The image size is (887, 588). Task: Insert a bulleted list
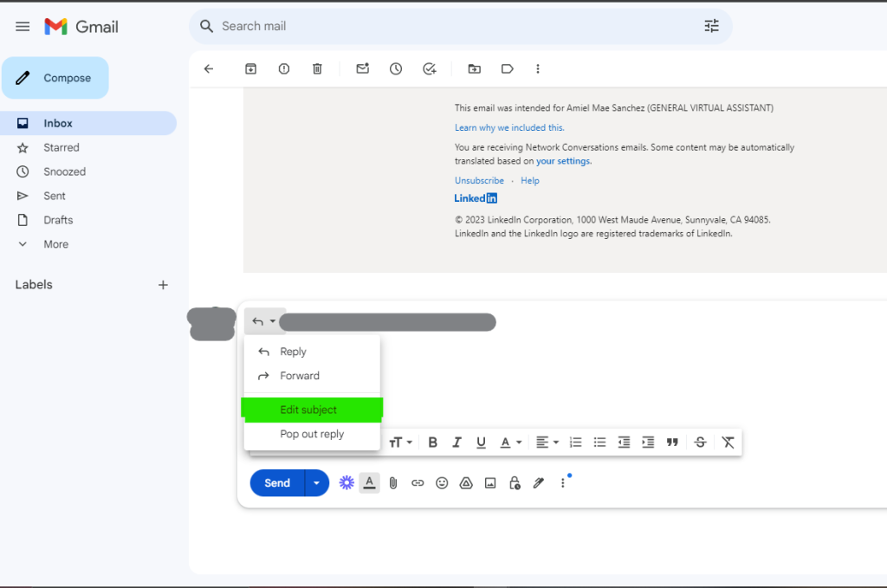pos(600,443)
